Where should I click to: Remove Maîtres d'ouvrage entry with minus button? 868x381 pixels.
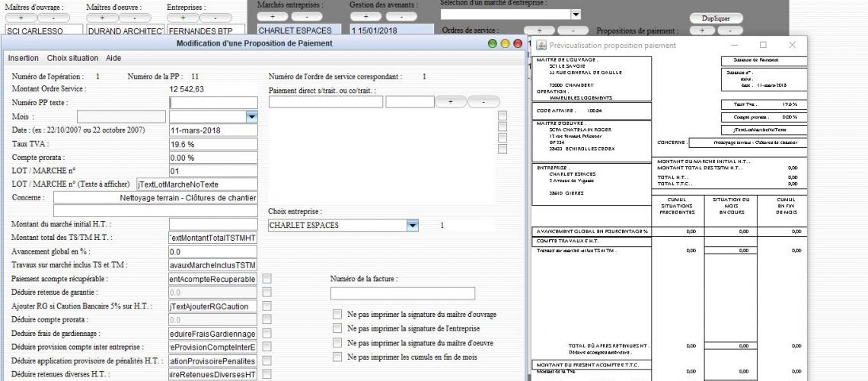coord(54,18)
